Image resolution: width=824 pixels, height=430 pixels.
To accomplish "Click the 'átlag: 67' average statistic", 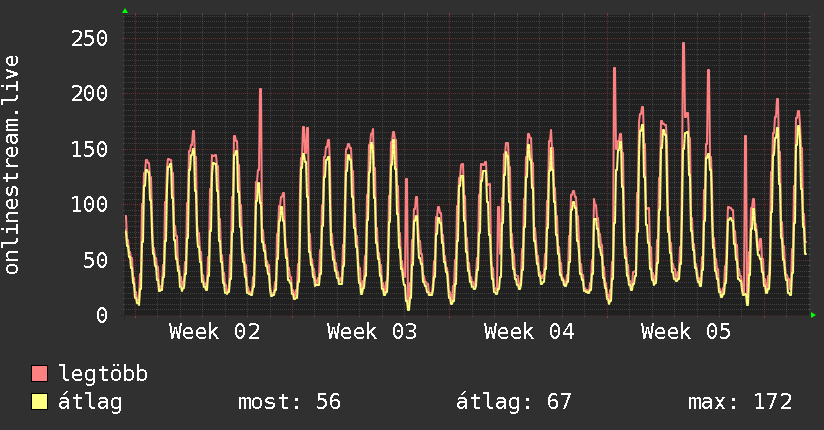I will click(513, 402).
